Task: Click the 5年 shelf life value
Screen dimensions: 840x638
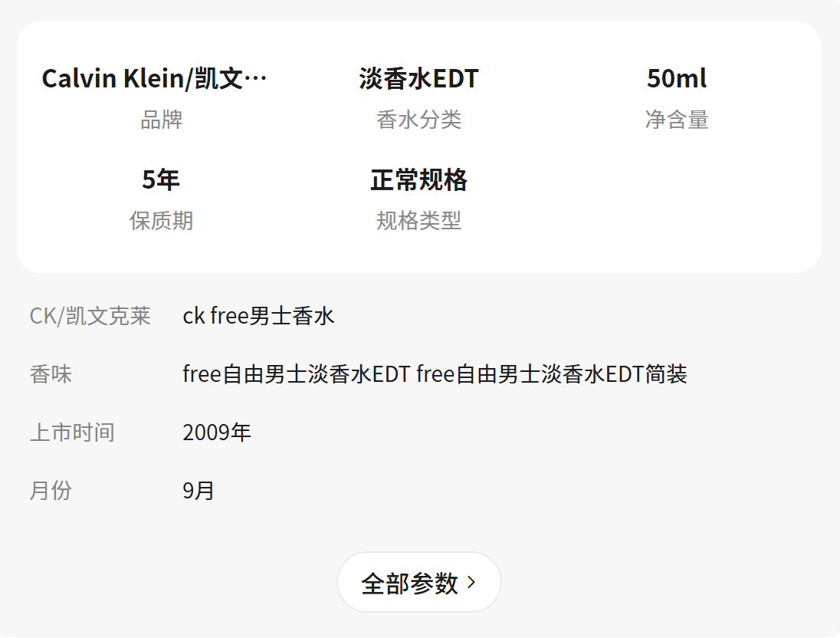Action: coord(161,179)
